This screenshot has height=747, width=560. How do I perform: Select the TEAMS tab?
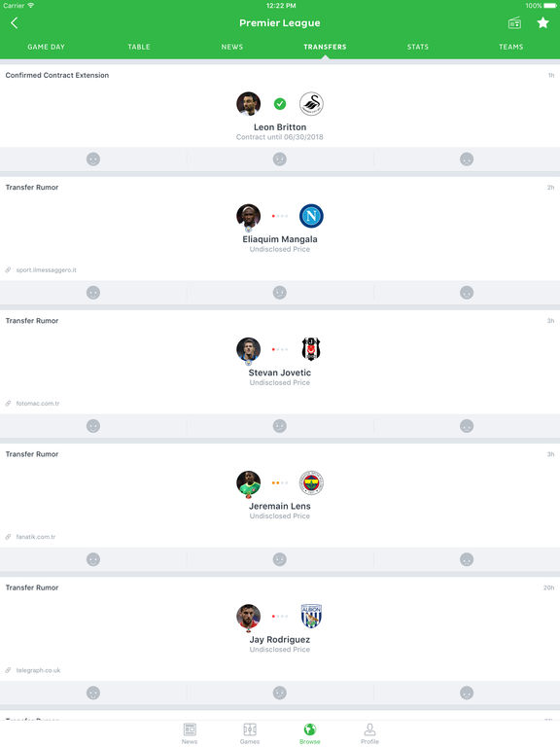click(511, 47)
